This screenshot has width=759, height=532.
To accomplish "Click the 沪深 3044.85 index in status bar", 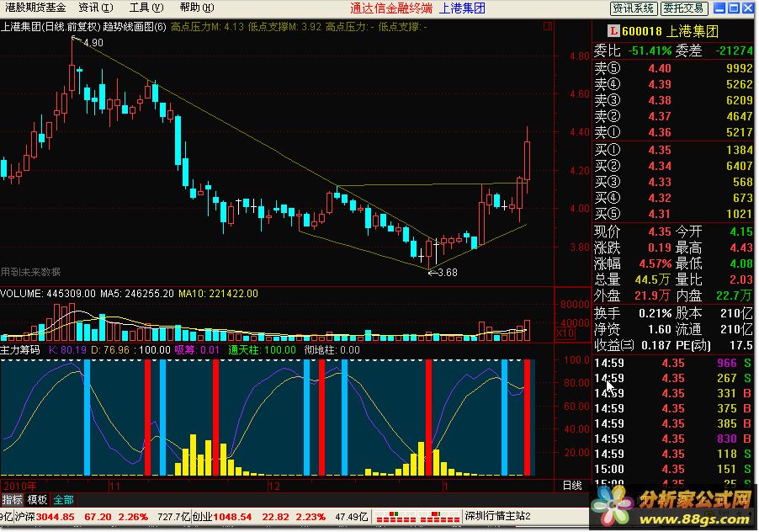I will pyautogui.click(x=45, y=517).
